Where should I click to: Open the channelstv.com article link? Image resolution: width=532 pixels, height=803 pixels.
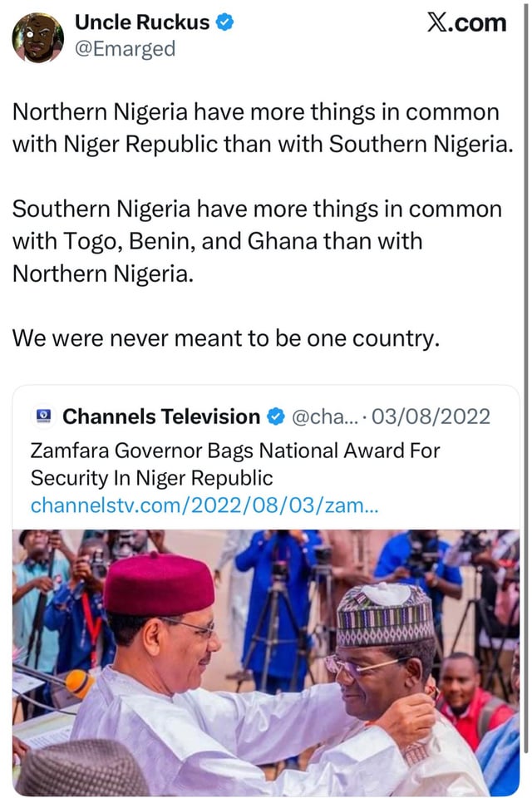pos(204,505)
